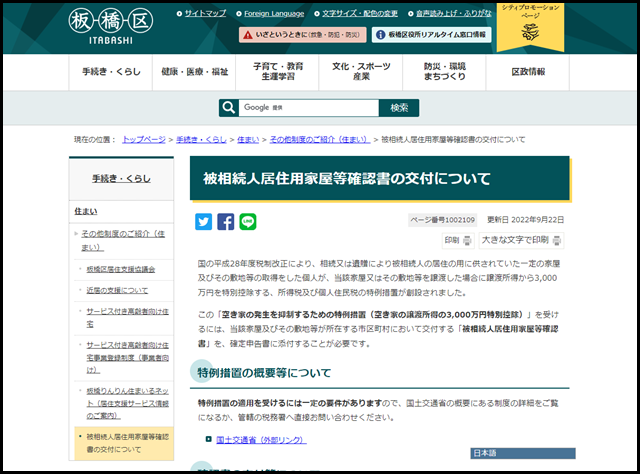The image size is (640, 474).
Task: Open sidebar その他制度のご紹介（住まい） link
Action: [x=123, y=240]
